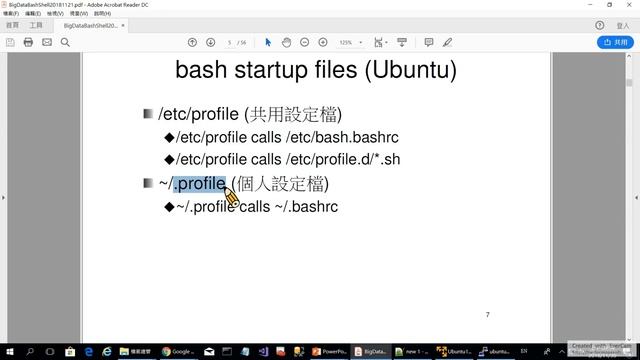
Task: Print the document with printer icon
Action: click(x=28, y=42)
